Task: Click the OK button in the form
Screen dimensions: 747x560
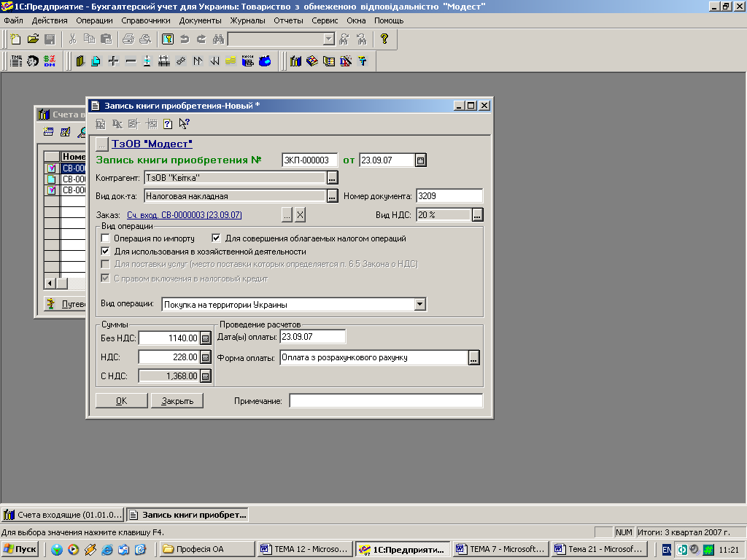Action: (122, 401)
